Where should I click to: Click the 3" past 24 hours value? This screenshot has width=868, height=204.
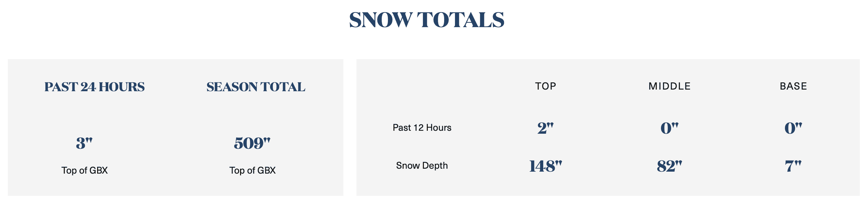[84, 143]
